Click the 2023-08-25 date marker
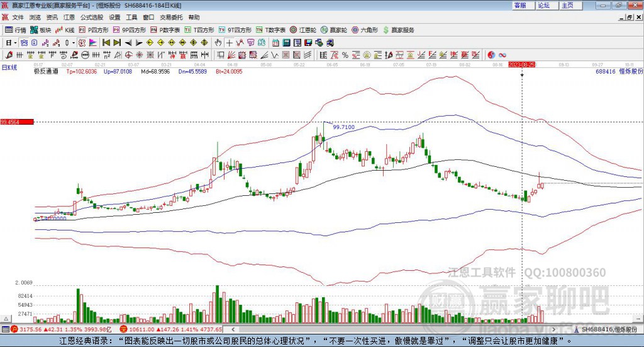The height and width of the screenshot is (347, 644). 521,65
